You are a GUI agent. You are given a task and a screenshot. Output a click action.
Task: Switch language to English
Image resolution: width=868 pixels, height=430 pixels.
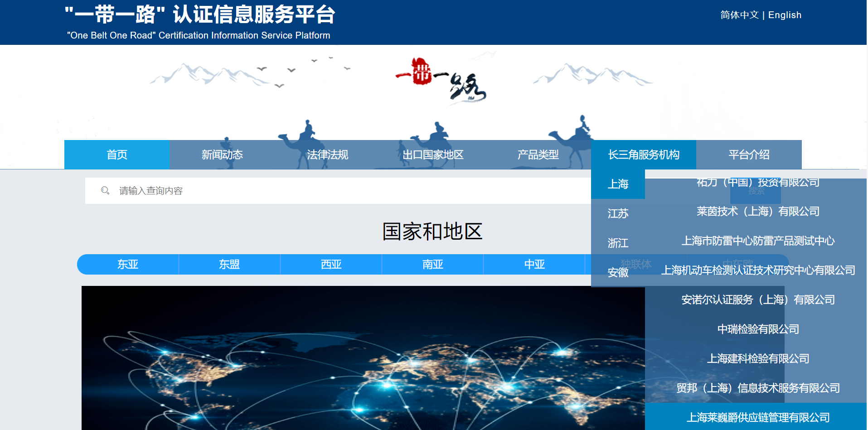[785, 15]
